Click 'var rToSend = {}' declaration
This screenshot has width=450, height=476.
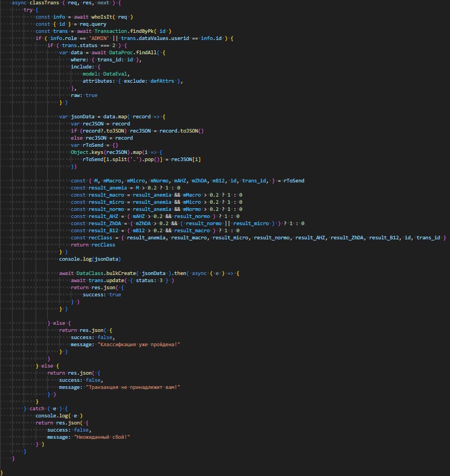pos(94,145)
